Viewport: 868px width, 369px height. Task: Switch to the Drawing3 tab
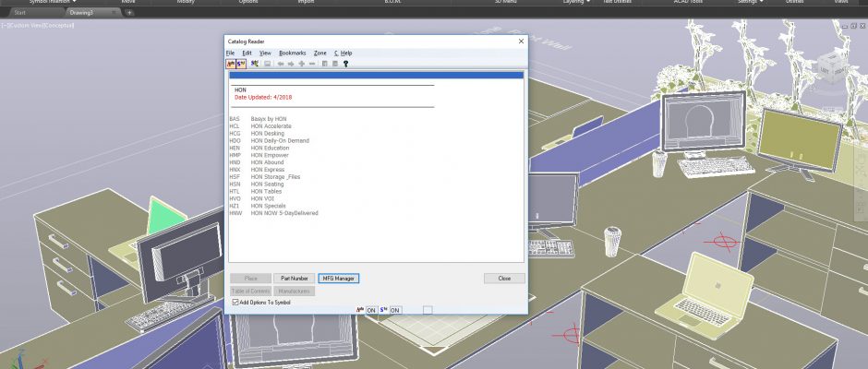pos(91,12)
